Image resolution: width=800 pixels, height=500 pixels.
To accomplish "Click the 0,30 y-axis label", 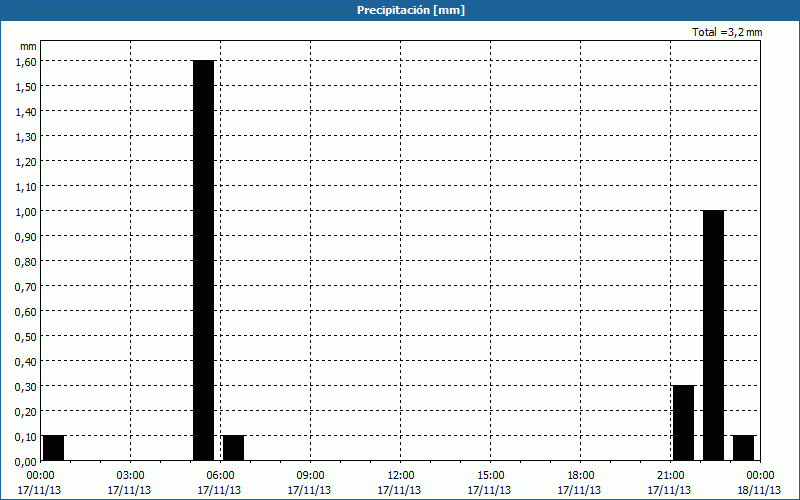I will (26, 387).
